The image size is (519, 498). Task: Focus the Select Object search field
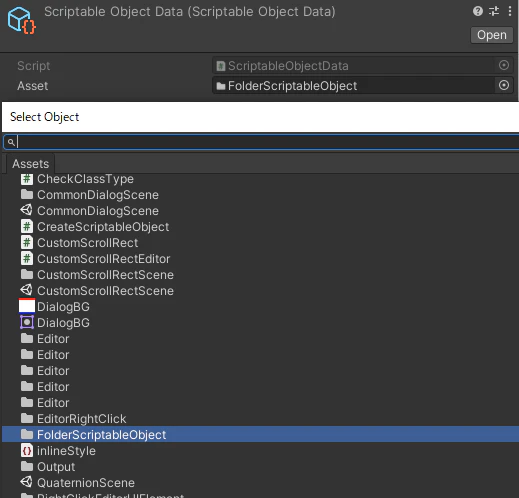(x=261, y=142)
